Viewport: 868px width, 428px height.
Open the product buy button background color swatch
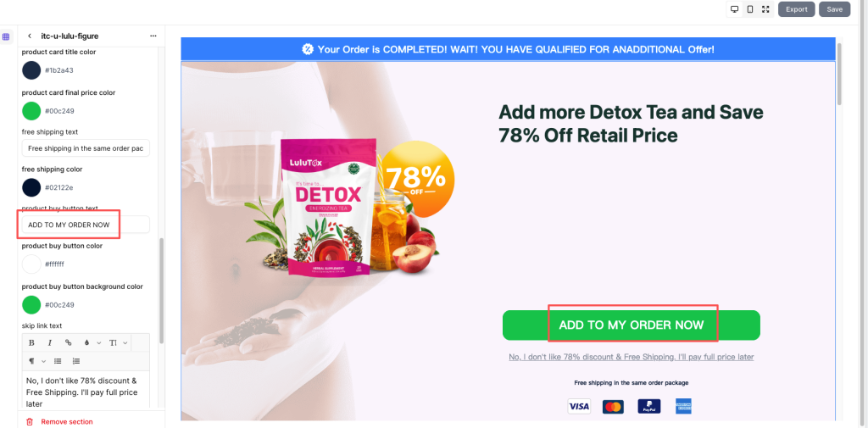[31, 305]
